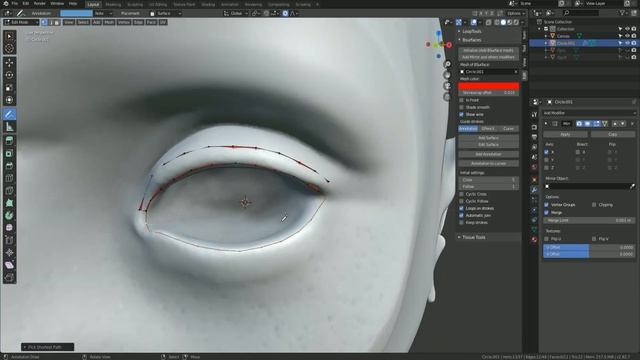Viewport: 640px width, 360px height.
Task: Enable the Keep strokes checkbox
Action: point(462,223)
